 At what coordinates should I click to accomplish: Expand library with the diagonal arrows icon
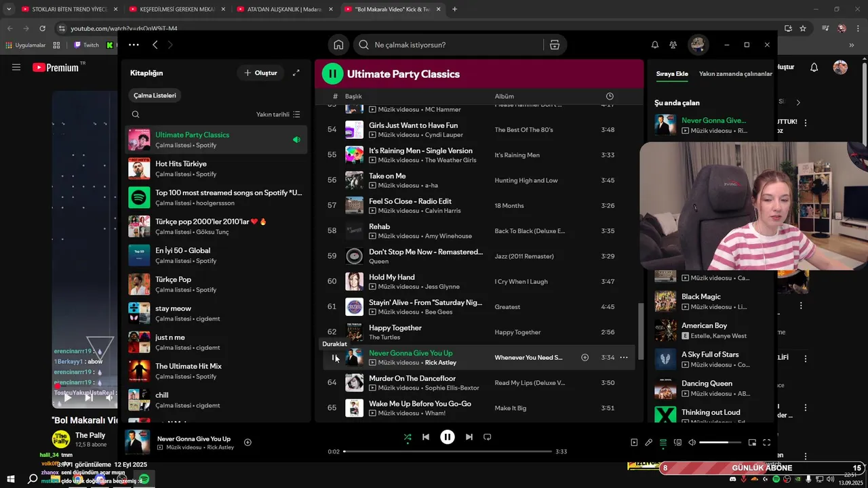click(x=296, y=73)
